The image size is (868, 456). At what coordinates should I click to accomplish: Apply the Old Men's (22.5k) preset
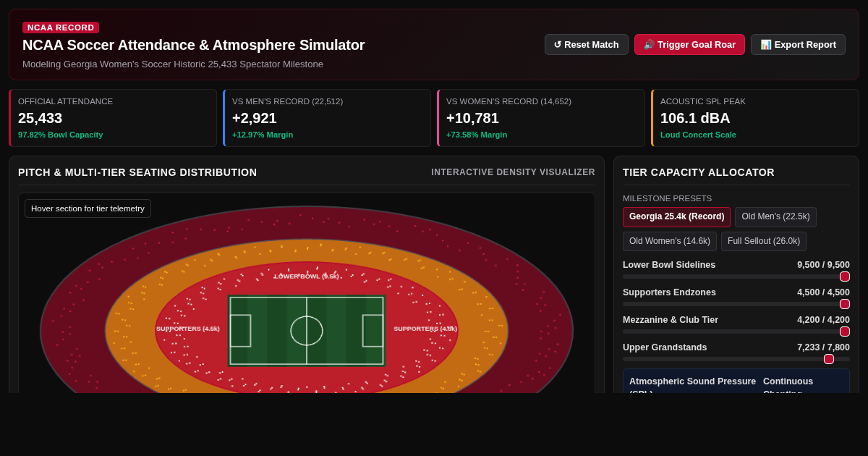tap(775, 217)
